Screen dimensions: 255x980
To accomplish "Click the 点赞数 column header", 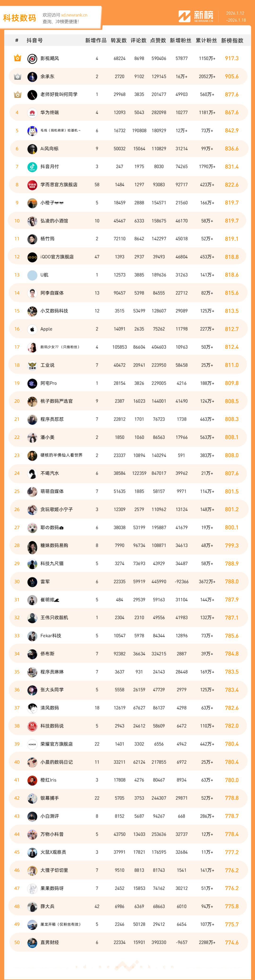I will tap(158, 41).
